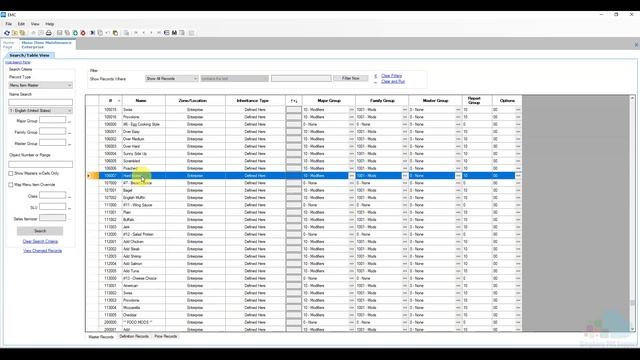
Task: Select the Master Records bottom tab
Action: tap(101, 337)
